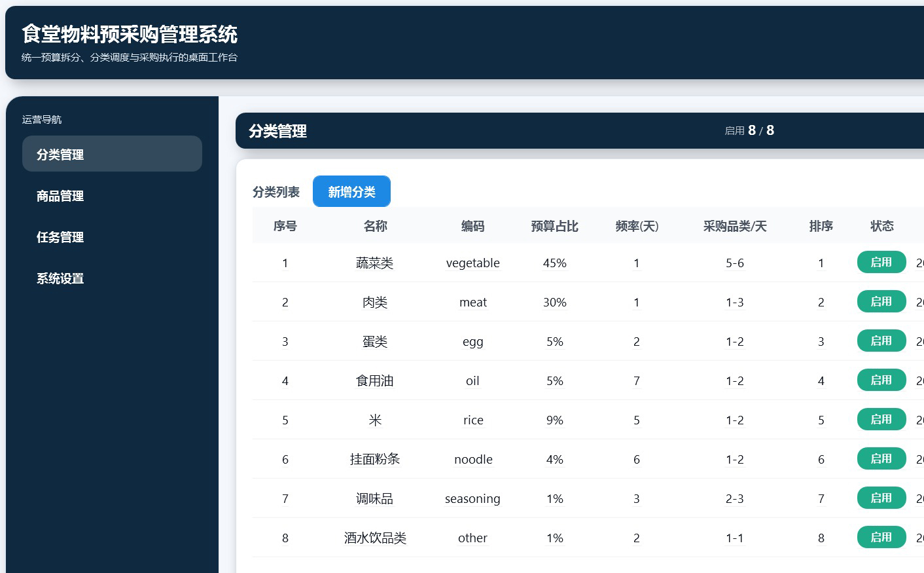Toggle 启用 status for 肉类 row
Image resolution: width=924 pixels, height=573 pixels.
(x=881, y=301)
